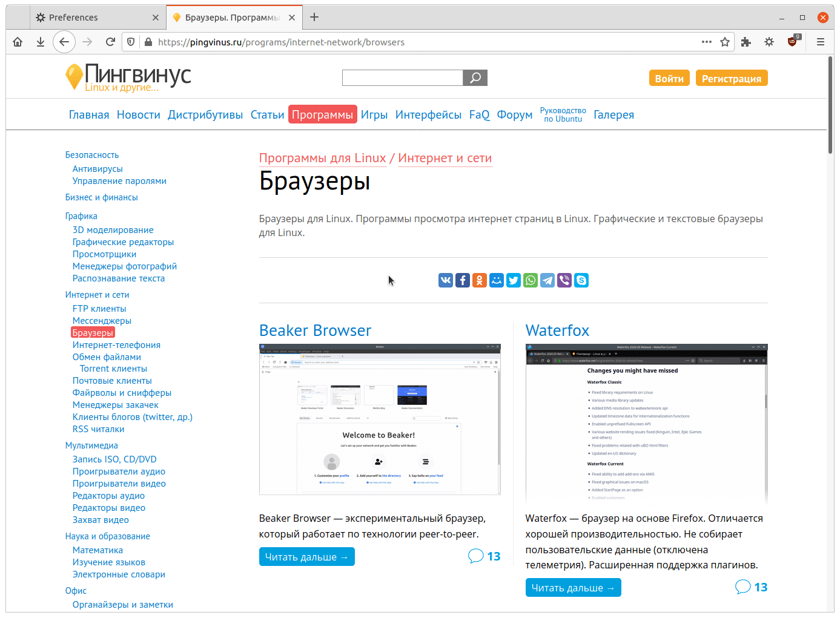Share page via Twitter icon
The height and width of the screenshot is (618, 840).
click(x=514, y=280)
